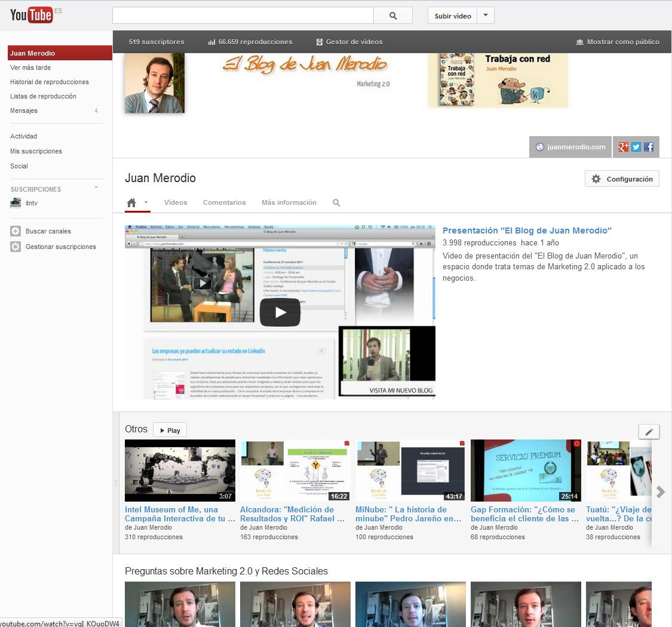Open 519 suscriptores link
The image size is (672, 627).
157,42
